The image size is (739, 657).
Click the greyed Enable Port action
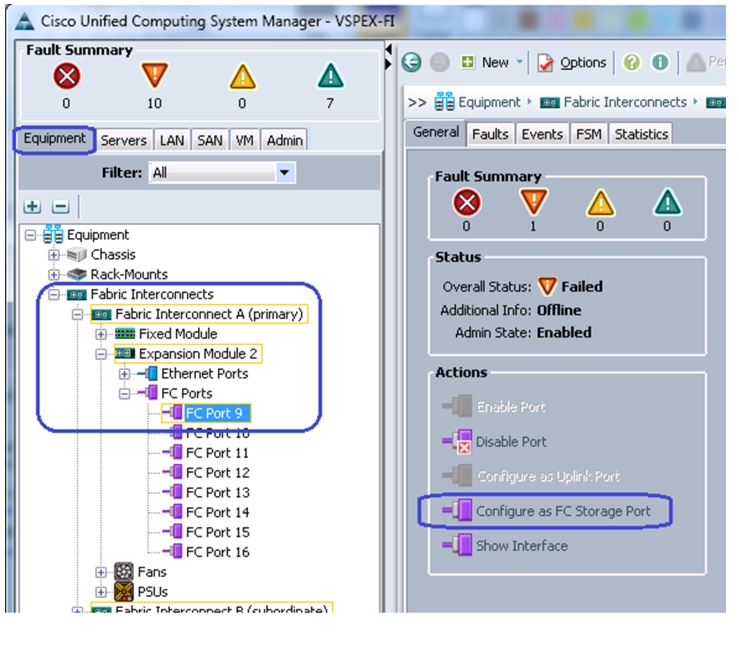(493, 407)
